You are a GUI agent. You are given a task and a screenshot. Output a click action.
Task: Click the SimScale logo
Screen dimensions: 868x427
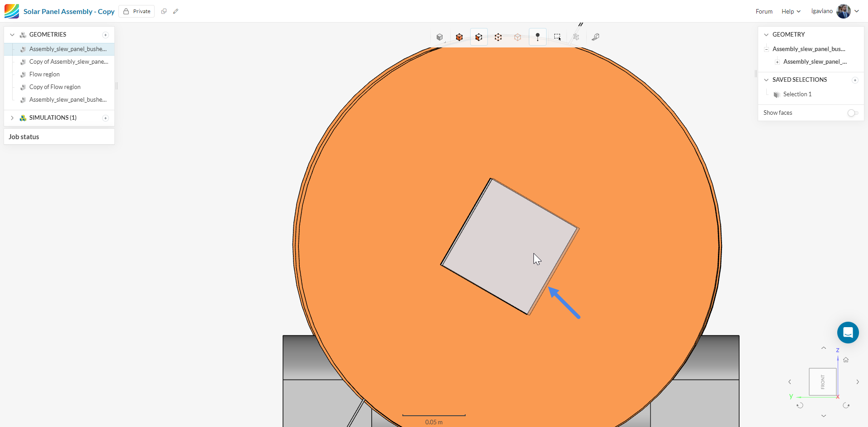coord(12,11)
